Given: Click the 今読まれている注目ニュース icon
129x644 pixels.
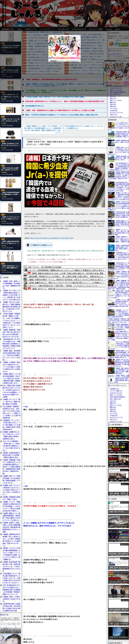Looking at the screenshot, I should coord(28,245).
